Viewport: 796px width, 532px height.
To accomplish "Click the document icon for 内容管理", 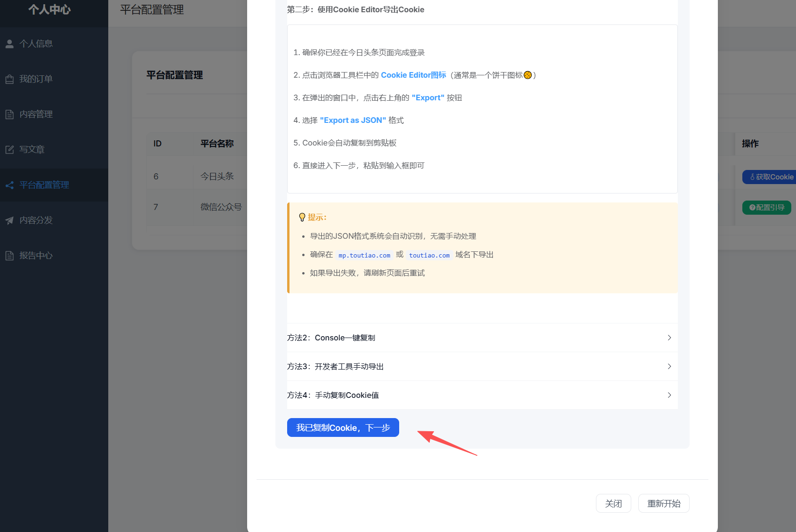I will click(x=9, y=114).
